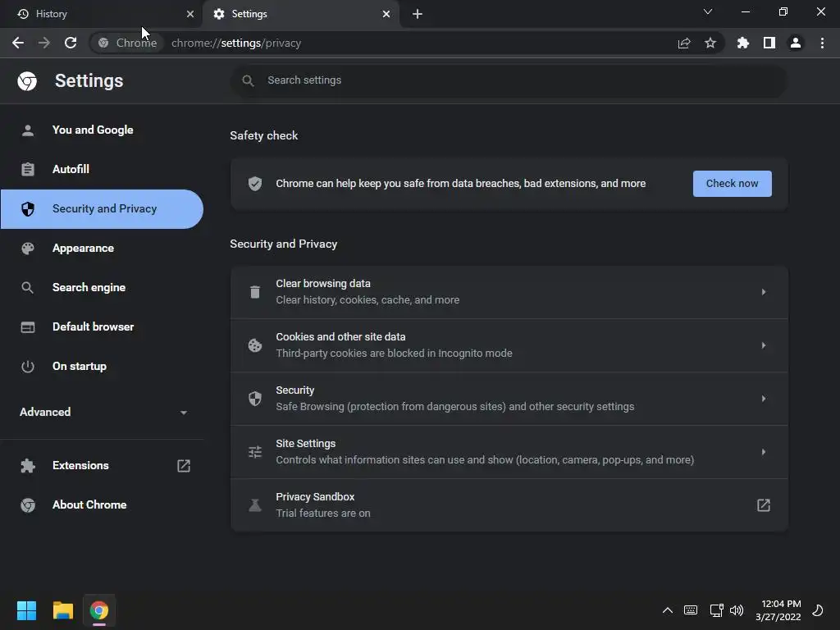Click the flask icon for Privacy Sandbox
Viewport: 840px width, 630px height.
click(255, 505)
